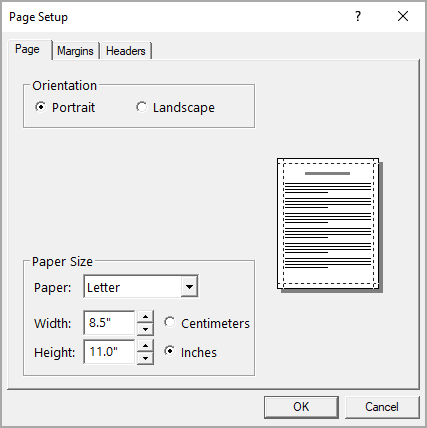Click the Paper Size group label
The width and height of the screenshot is (427, 428).
pos(62,262)
